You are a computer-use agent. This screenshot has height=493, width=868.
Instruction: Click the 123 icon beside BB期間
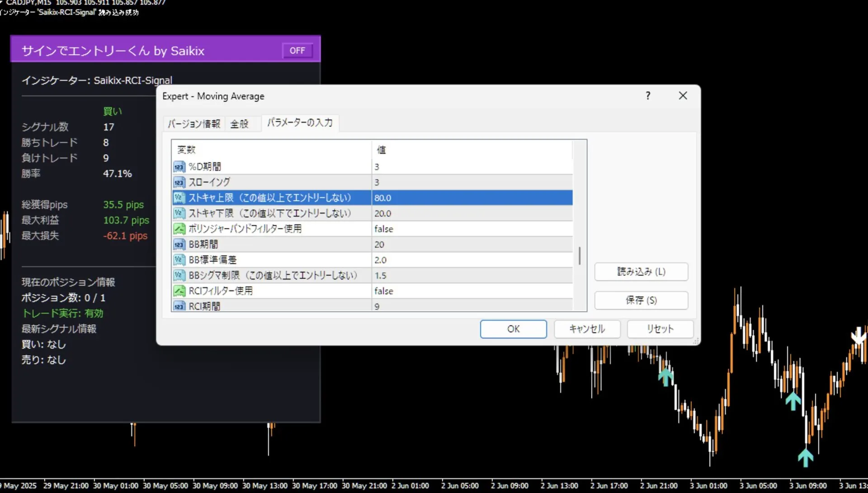[179, 244]
